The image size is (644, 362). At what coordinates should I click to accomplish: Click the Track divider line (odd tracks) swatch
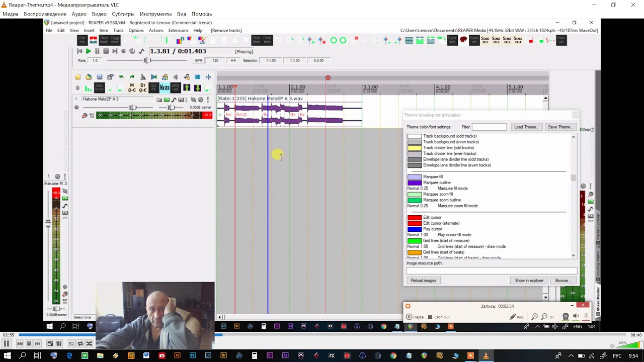415,148
